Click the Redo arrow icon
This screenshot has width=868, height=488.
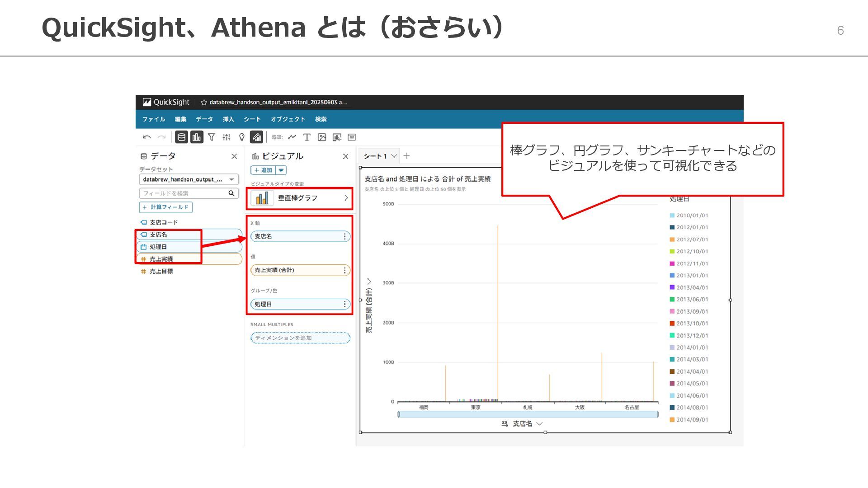click(x=161, y=137)
